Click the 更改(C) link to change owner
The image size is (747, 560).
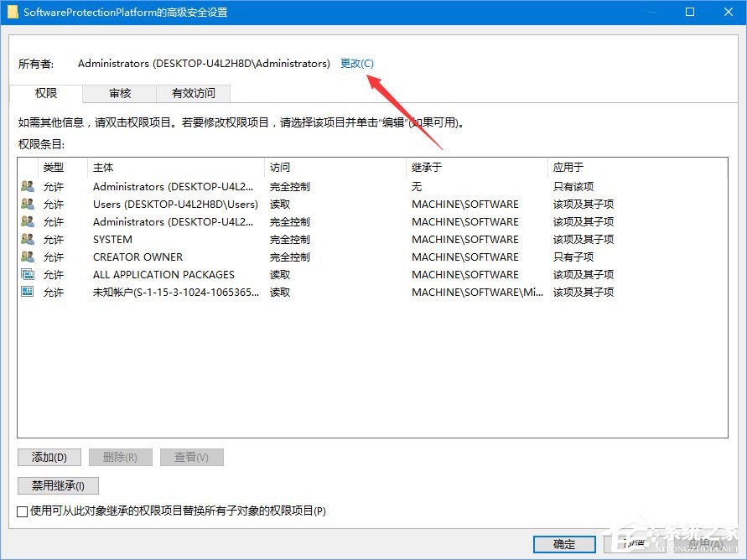(x=356, y=63)
